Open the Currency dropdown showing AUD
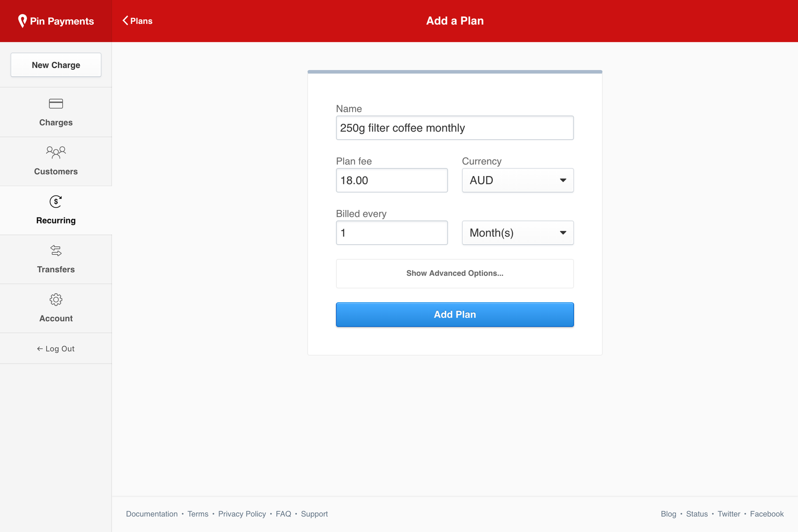 click(x=517, y=180)
